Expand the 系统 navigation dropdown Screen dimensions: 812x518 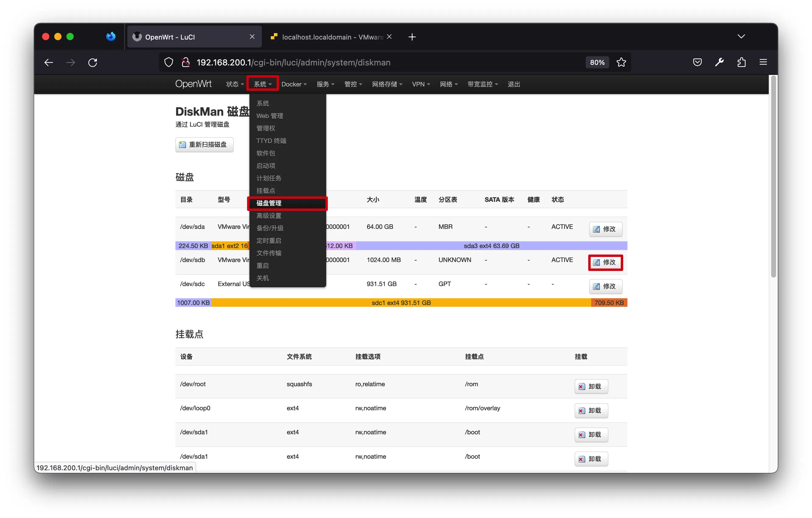[x=262, y=84]
